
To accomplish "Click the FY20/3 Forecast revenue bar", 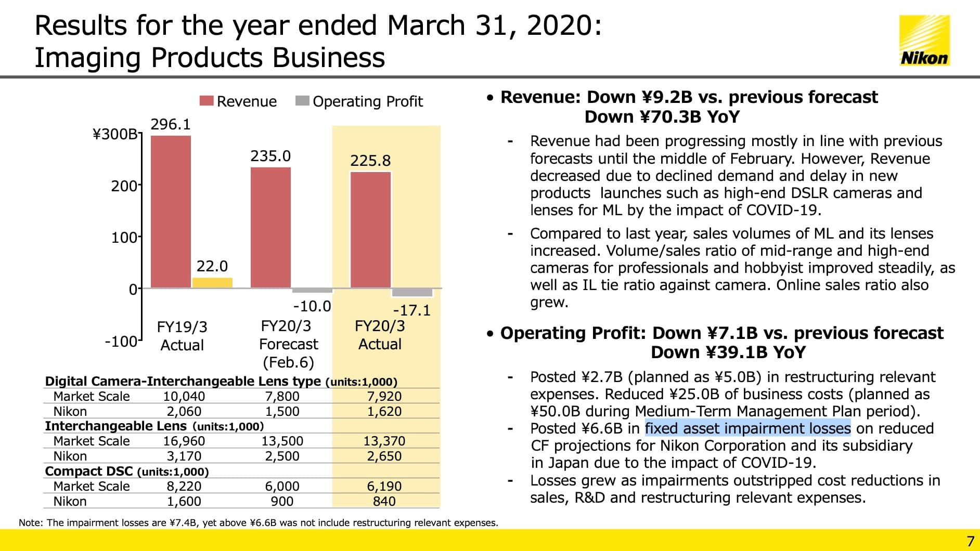I will point(271,227).
